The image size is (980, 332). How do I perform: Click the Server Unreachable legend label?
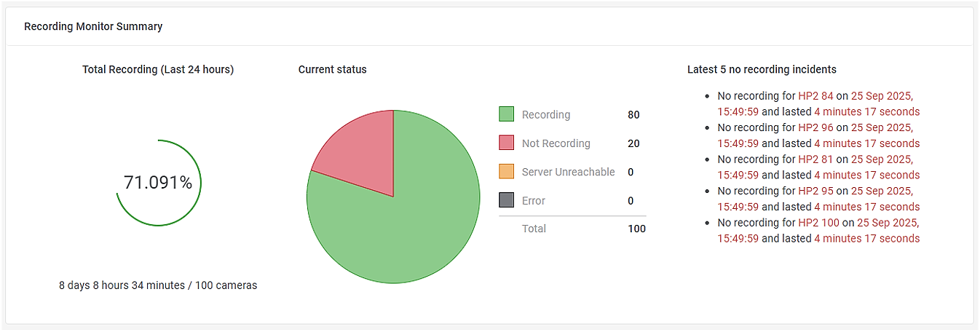point(569,172)
